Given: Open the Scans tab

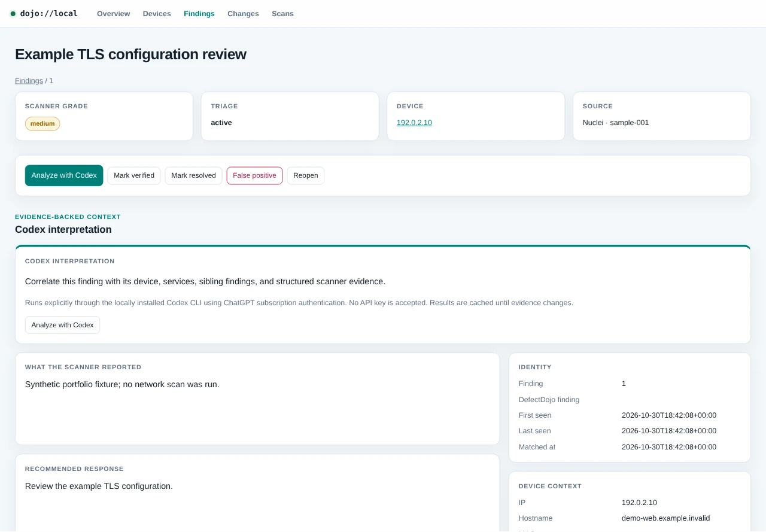Looking at the screenshot, I should 282,14.
